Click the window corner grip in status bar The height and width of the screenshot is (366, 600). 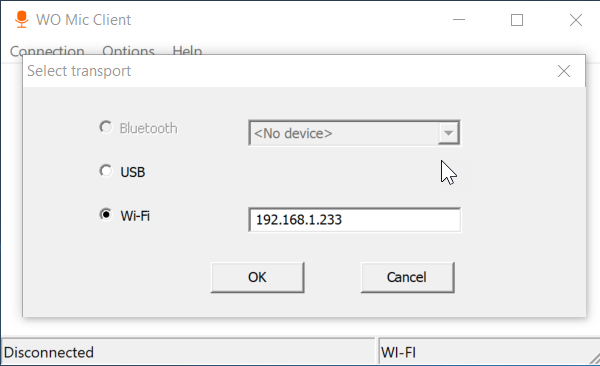(594, 358)
